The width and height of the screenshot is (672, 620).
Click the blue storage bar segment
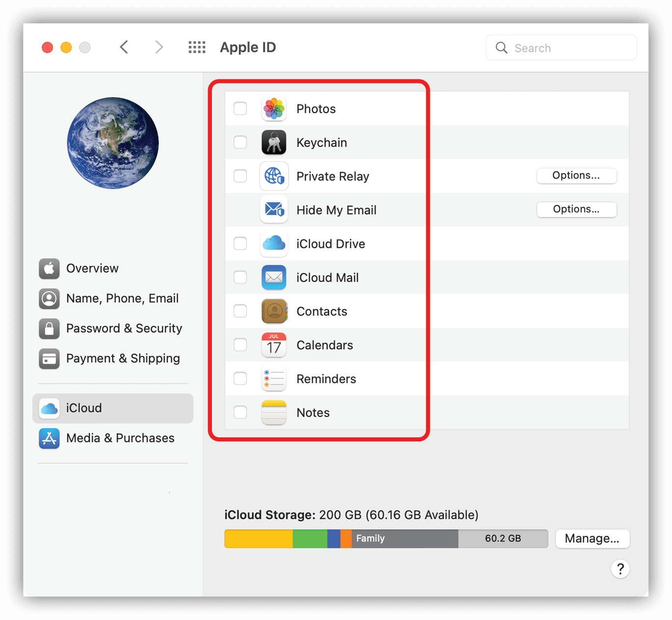click(334, 539)
